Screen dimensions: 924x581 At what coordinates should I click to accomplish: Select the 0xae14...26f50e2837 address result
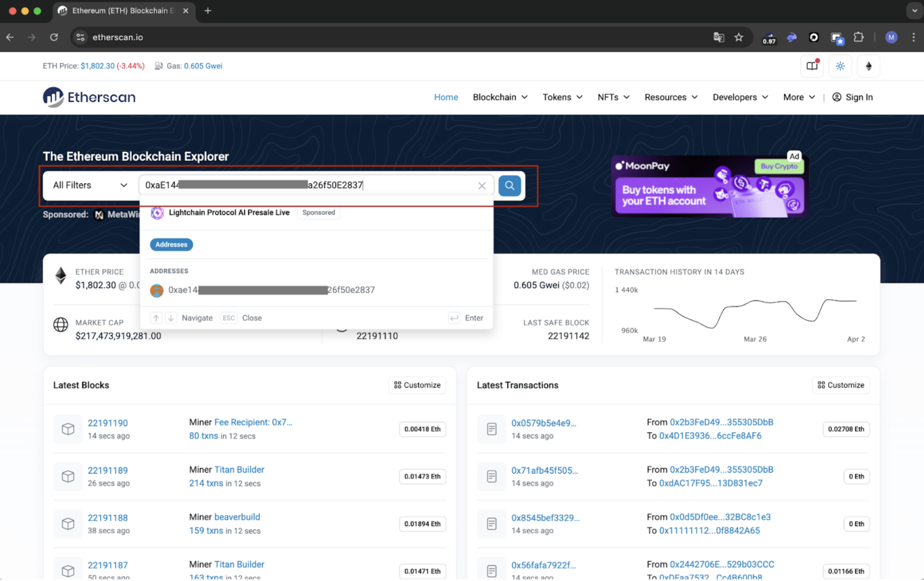[x=316, y=290]
